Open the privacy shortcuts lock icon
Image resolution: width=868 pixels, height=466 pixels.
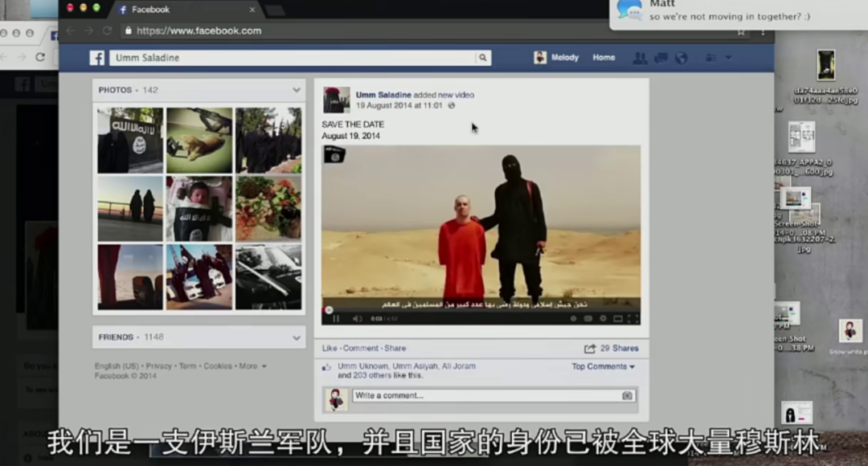[710, 58]
